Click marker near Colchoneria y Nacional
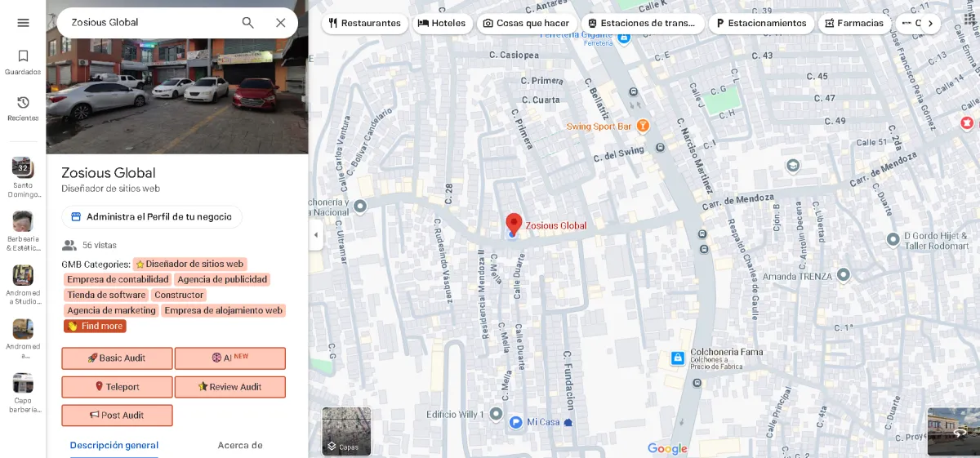Viewport: 980px width, 458px height. (x=361, y=207)
